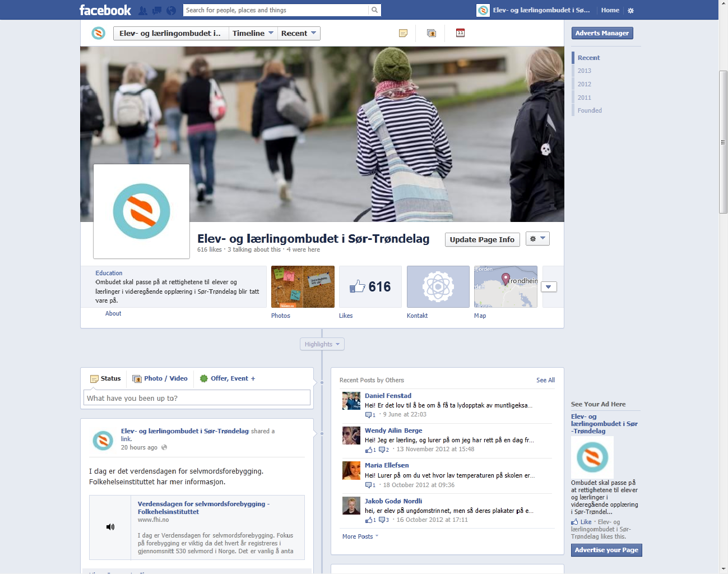The height and width of the screenshot is (574, 728).
Task: Click comment icon on Daniel Fenstad post
Action: coord(369,415)
